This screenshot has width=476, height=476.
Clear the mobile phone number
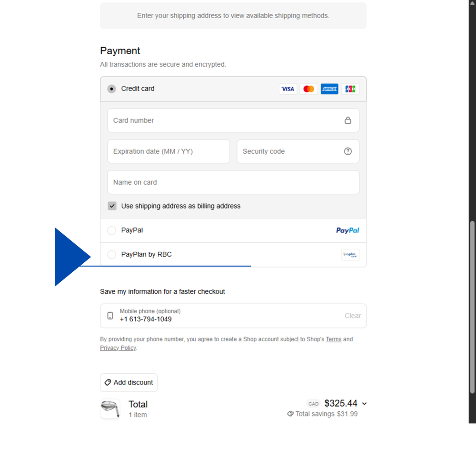(x=353, y=316)
